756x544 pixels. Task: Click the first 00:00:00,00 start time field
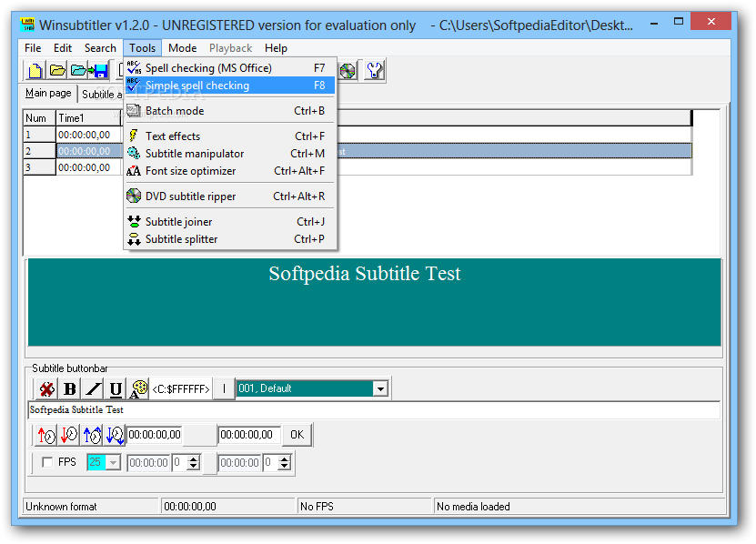155,435
